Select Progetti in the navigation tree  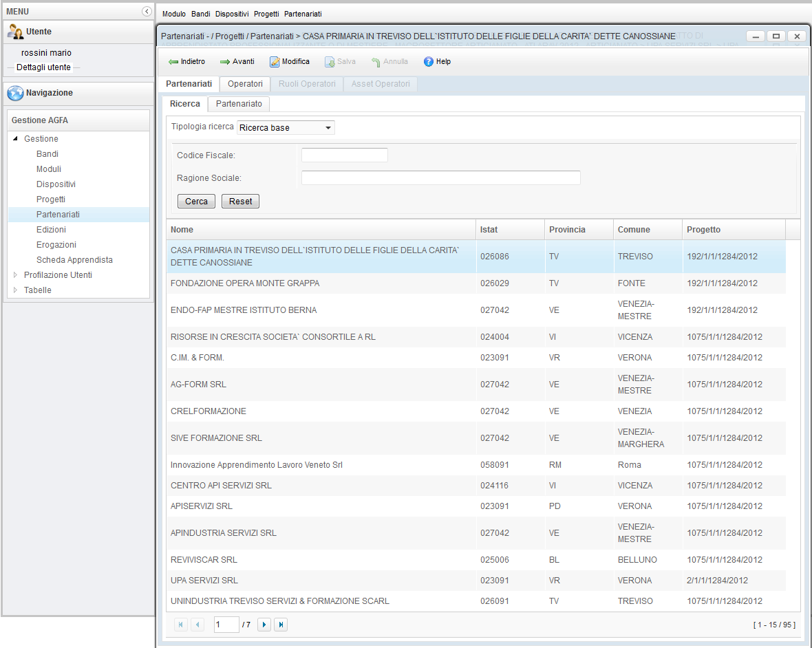point(51,199)
